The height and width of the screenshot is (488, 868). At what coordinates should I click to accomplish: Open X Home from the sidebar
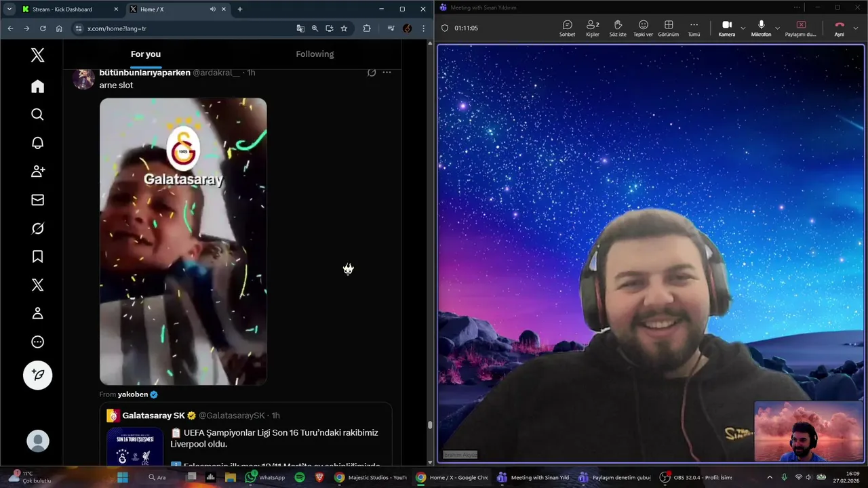[x=38, y=86]
